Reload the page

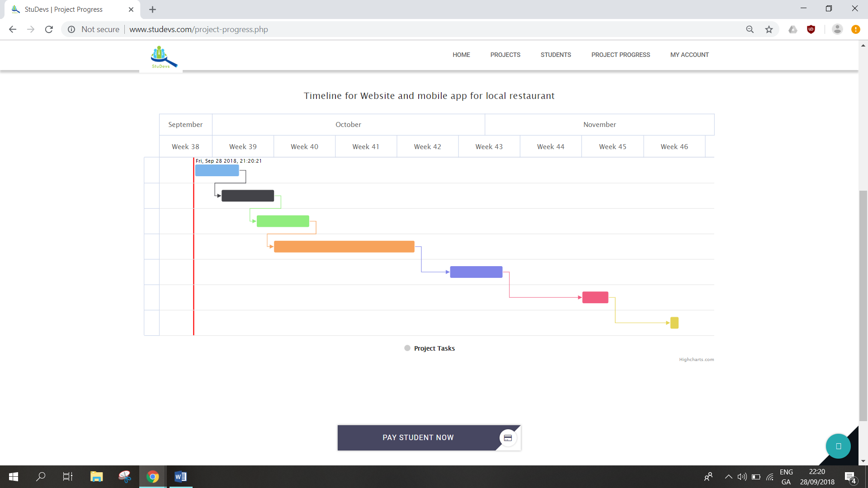tap(49, 29)
